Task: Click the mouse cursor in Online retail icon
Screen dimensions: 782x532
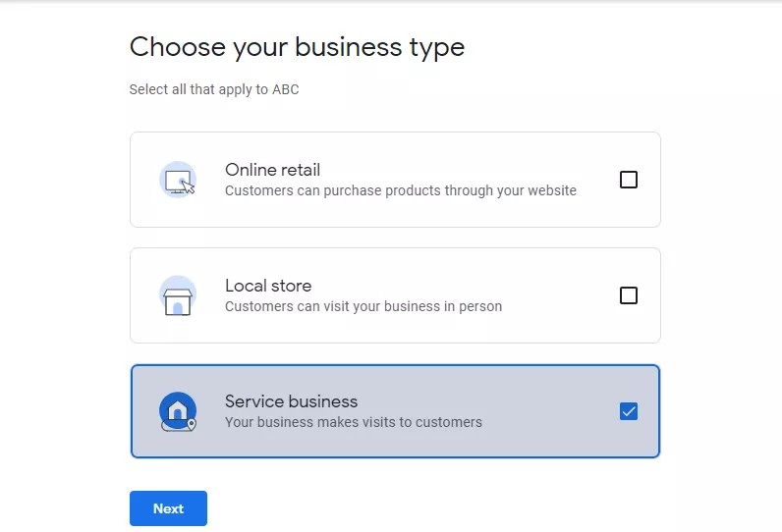Action: [x=188, y=187]
